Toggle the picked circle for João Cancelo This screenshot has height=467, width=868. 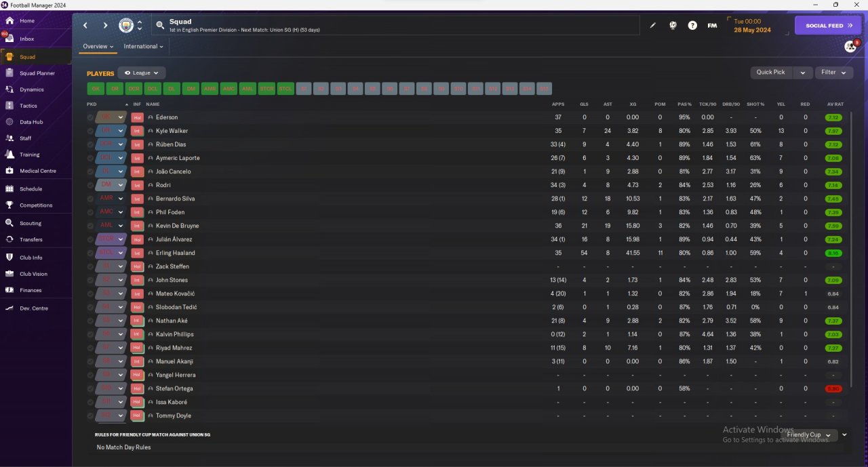click(90, 171)
